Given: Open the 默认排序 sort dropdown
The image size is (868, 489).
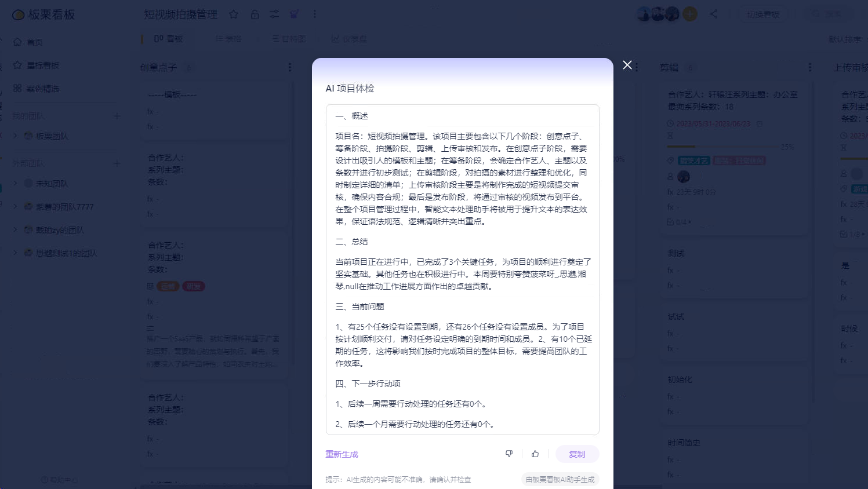Looking at the screenshot, I should coord(845,39).
